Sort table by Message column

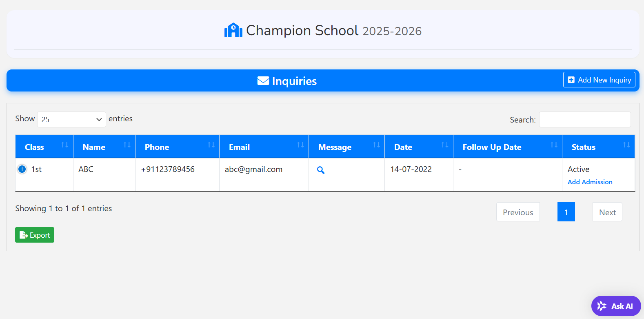tap(346, 147)
